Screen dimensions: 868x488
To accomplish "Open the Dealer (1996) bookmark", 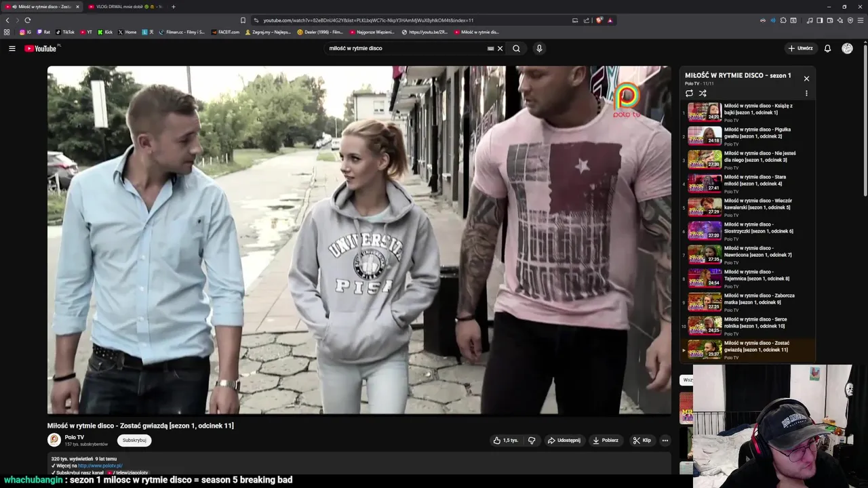I will pyautogui.click(x=320, y=32).
